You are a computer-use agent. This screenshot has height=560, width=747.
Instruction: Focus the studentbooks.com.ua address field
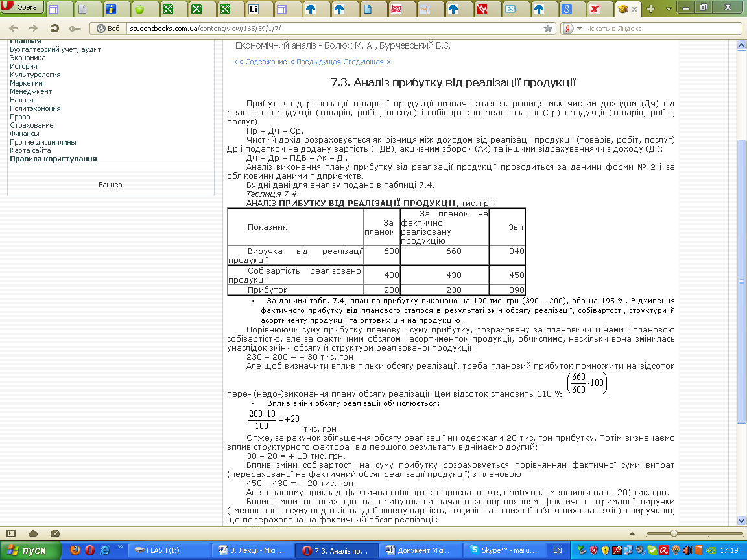point(333,29)
